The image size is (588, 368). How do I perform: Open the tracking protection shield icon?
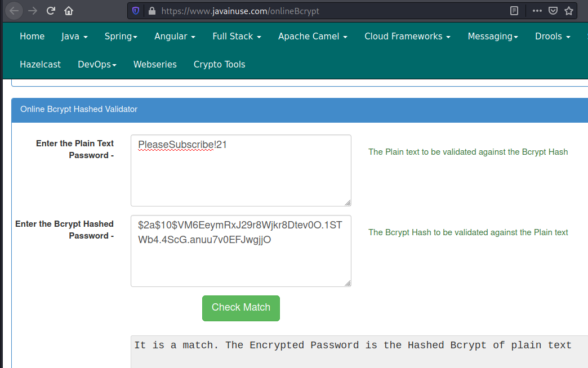click(x=136, y=11)
